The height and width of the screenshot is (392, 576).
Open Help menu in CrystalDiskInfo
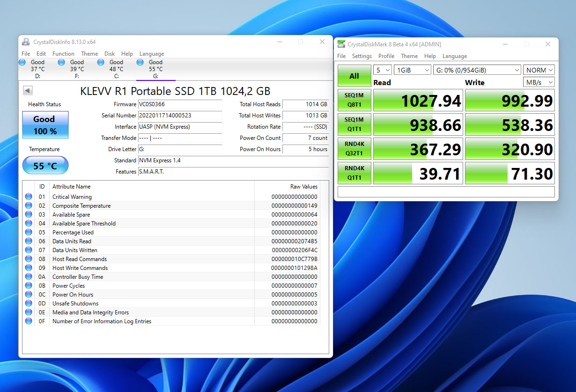(127, 54)
